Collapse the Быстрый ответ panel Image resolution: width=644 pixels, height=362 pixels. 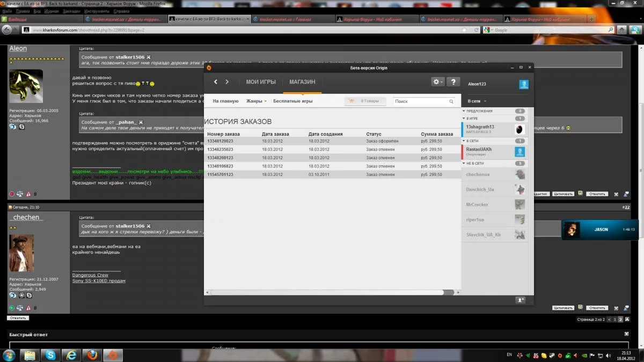[626, 334]
